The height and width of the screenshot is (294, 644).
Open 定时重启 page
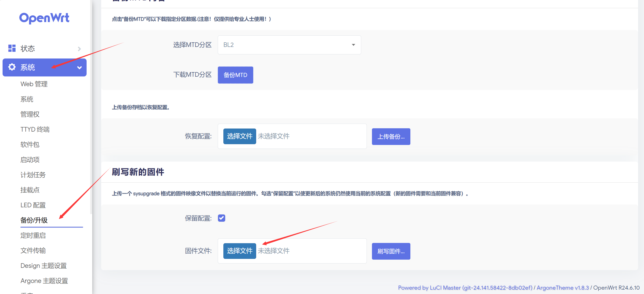pyautogui.click(x=33, y=236)
